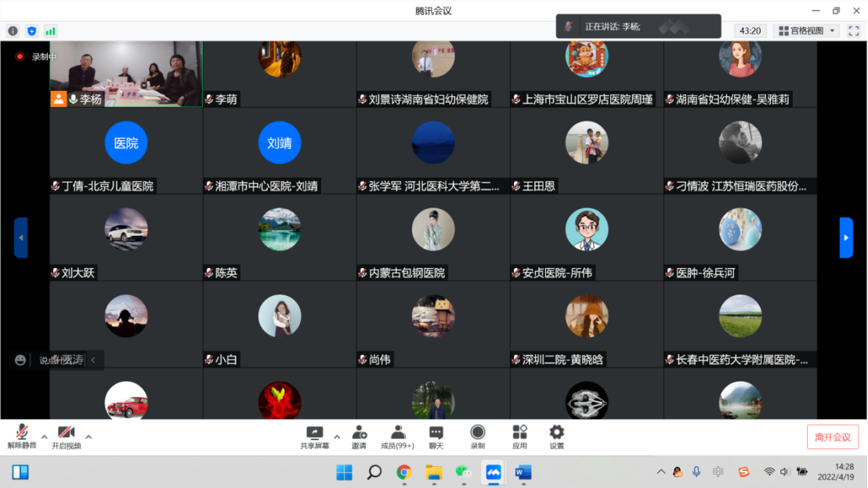The width and height of the screenshot is (868, 488).
Task: Open the widgets panel taskbar icon
Action: [20, 472]
